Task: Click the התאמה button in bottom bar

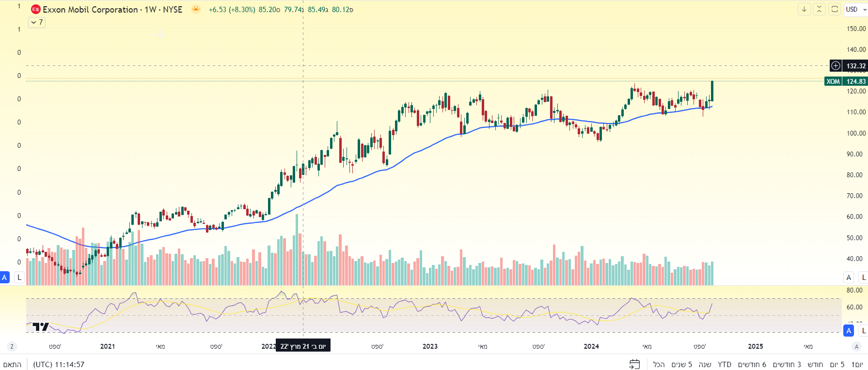Action: (x=12, y=364)
